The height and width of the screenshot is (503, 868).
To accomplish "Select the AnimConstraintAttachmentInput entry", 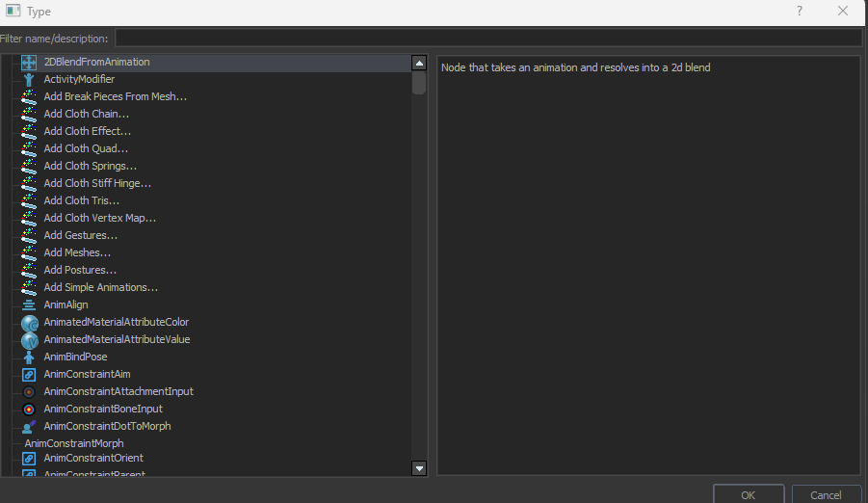I will click(118, 391).
